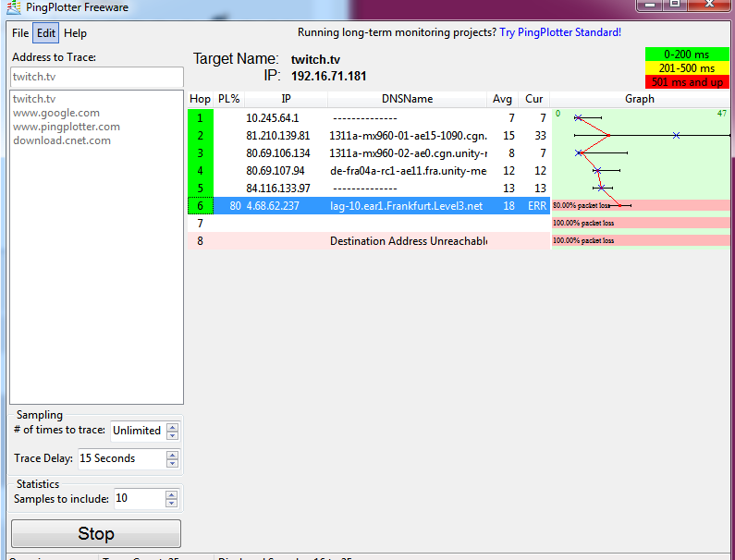Open the Help menu

(x=75, y=33)
